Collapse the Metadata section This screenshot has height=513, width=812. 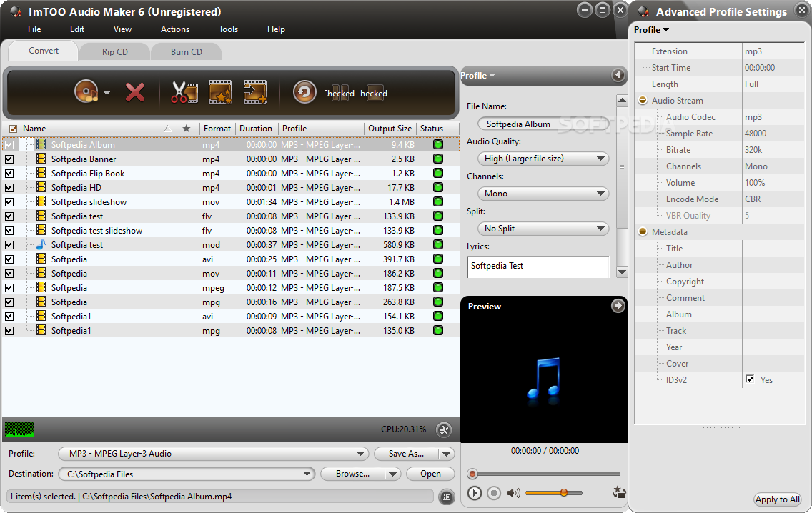tap(643, 232)
